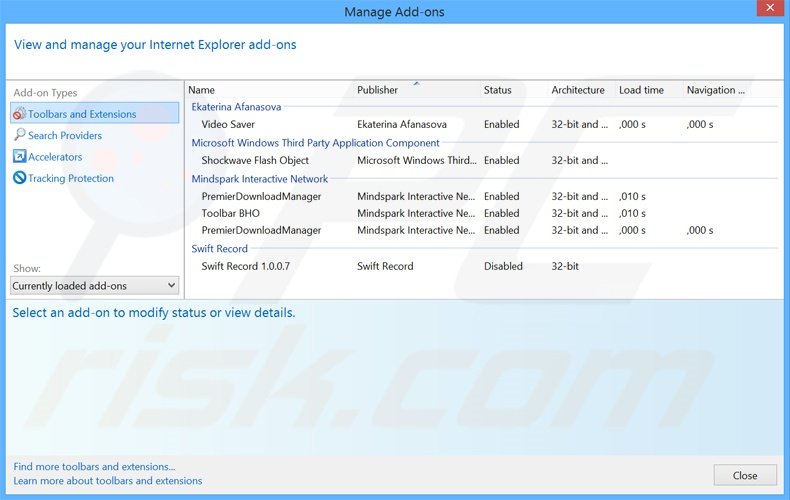Click the Accelerators arrow icon
The image size is (790, 500).
(x=19, y=157)
